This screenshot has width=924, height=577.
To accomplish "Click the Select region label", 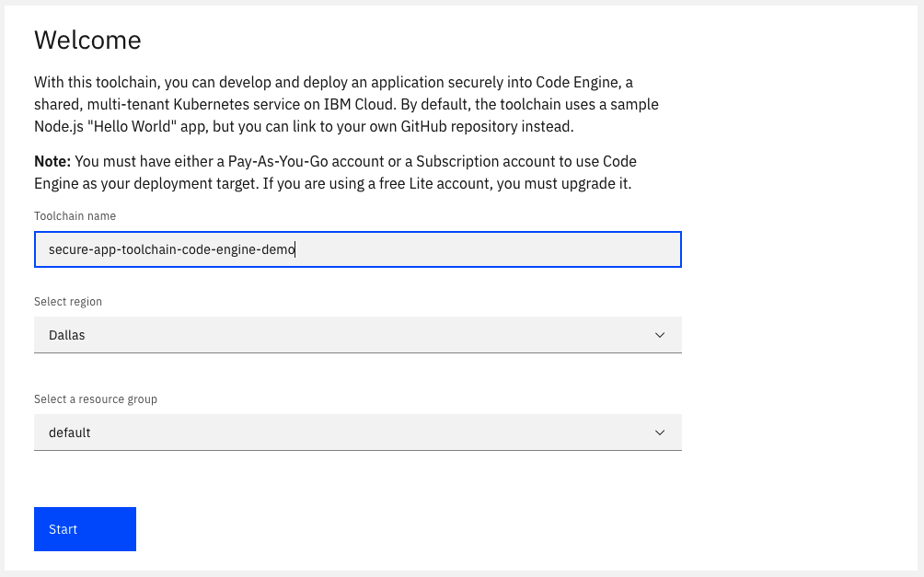I will (68, 301).
